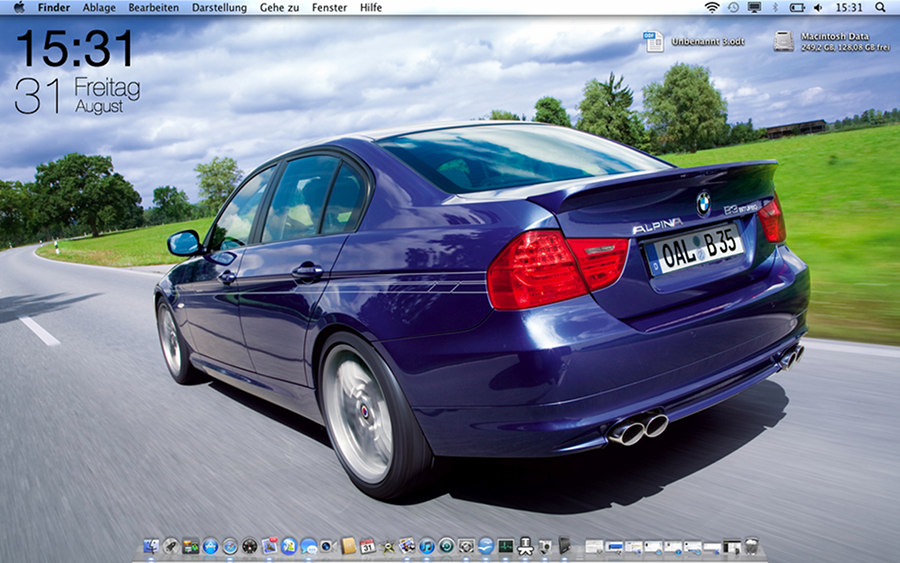Restore the dark minimized window beside Trash
The height and width of the screenshot is (563, 900).
tap(732, 547)
